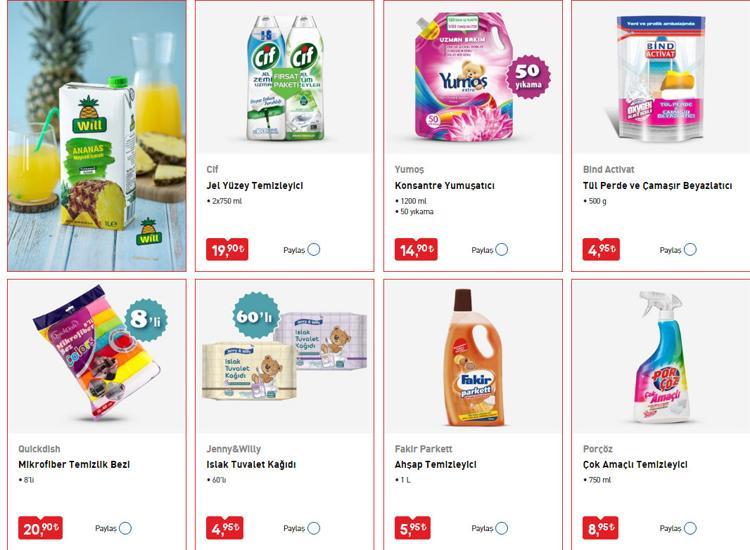This screenshot has height=550, width=750.
Task: Click the 19,90 price tag for Cif
Action: pos(227,250)
